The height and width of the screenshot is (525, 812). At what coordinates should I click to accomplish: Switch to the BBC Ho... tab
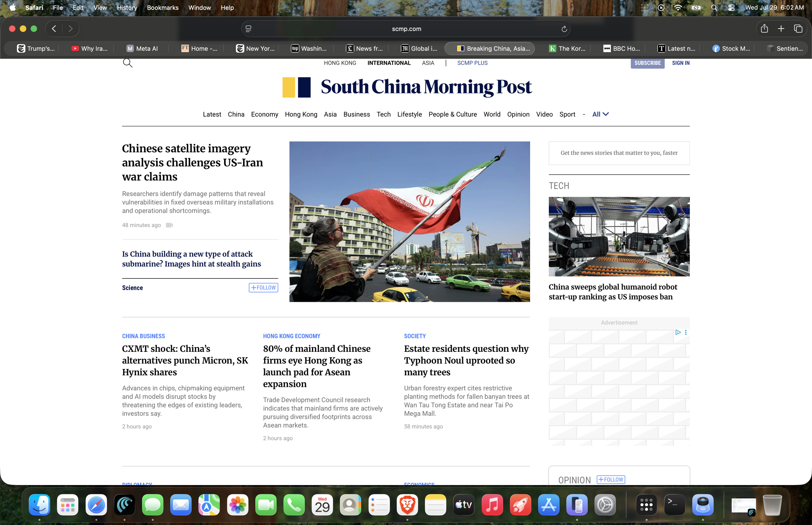point(622,48)
